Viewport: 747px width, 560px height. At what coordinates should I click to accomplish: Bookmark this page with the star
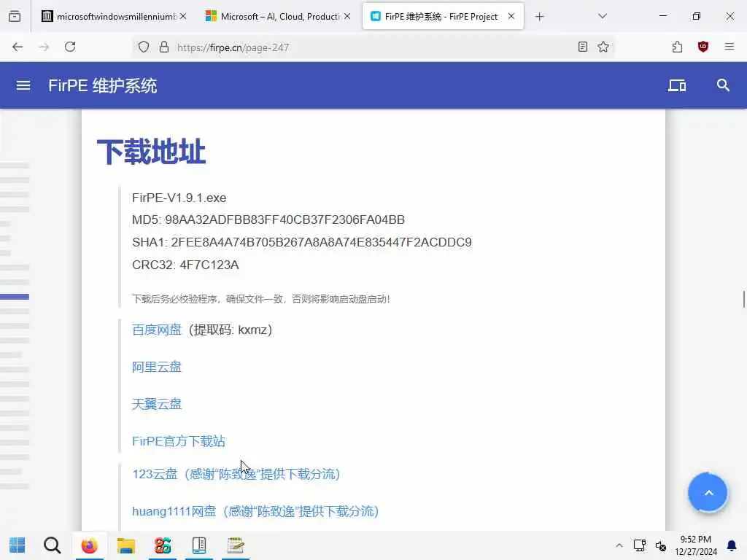603,47
